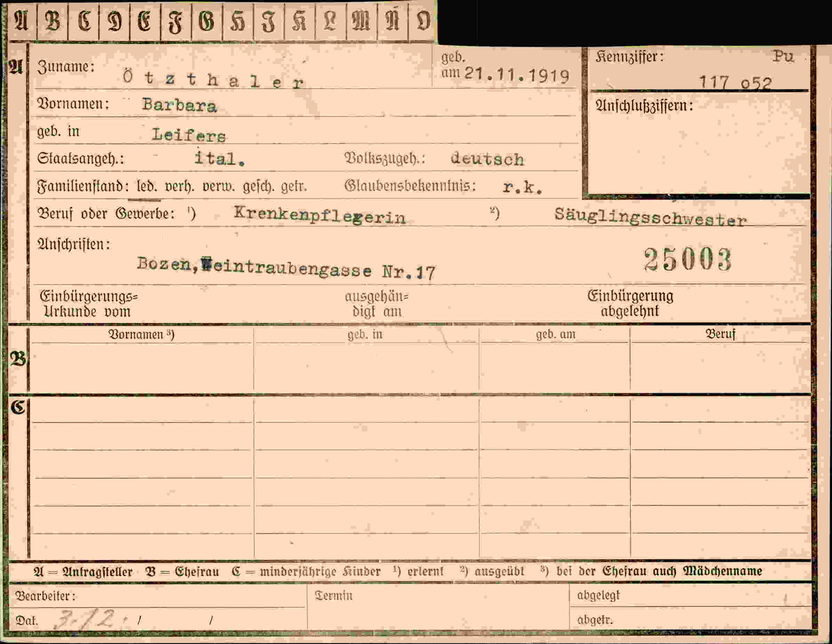832x644 pixels.
Task: Click the 'Vornamen:' label in section A
Action: (73, 104)
